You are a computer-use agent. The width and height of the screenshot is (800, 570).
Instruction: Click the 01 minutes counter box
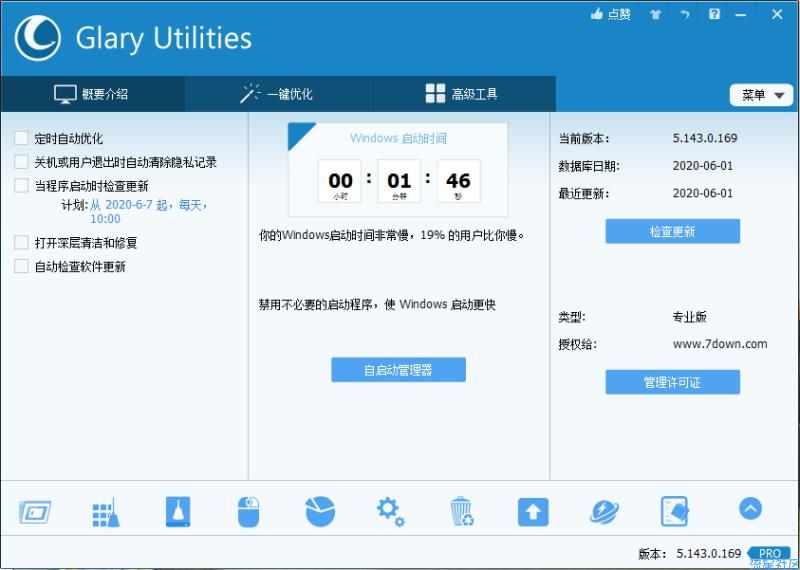(399, 181)
